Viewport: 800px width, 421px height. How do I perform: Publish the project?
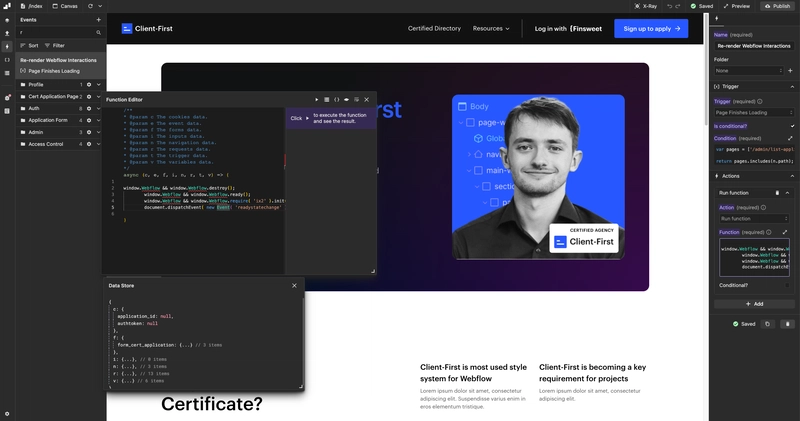(778, 6)
